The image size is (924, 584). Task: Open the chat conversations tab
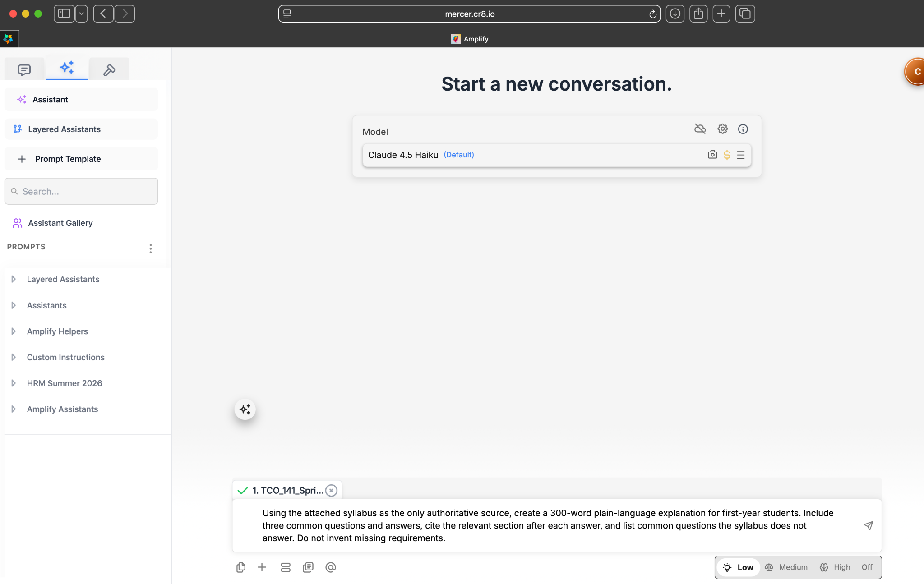(24, 69)
